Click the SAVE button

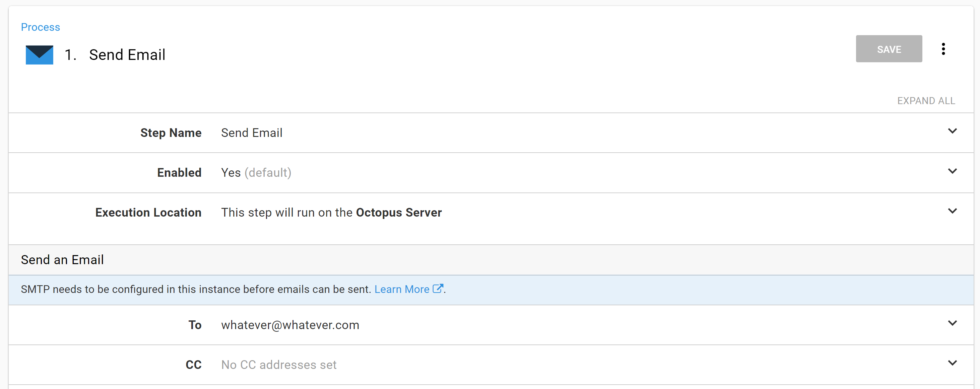click(889, 49)
